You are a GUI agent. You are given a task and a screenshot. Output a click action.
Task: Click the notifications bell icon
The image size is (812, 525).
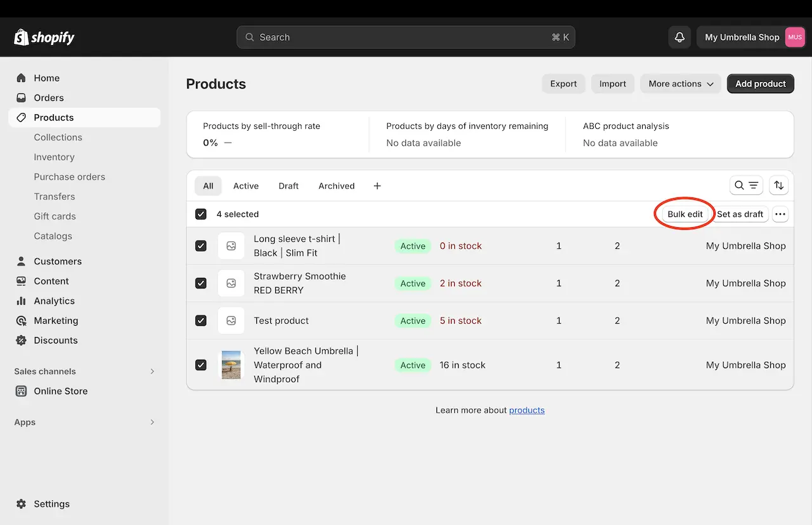click(679, 37)
